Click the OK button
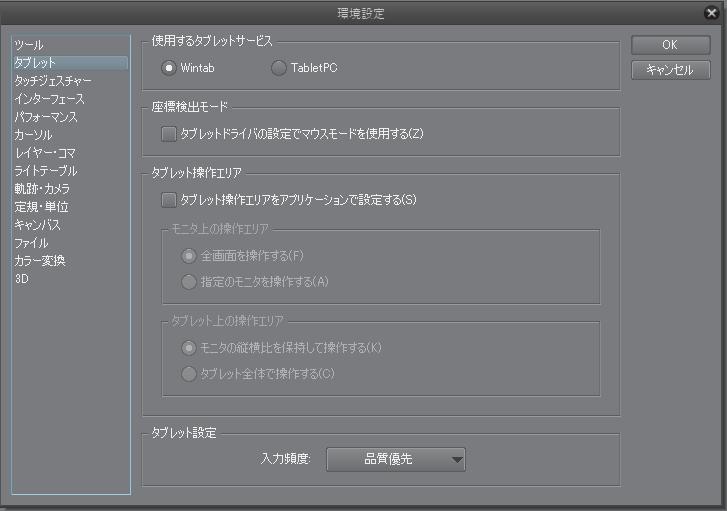Image resolution: width=727 pixels, height=511 pixels. (x=670, y=45)
